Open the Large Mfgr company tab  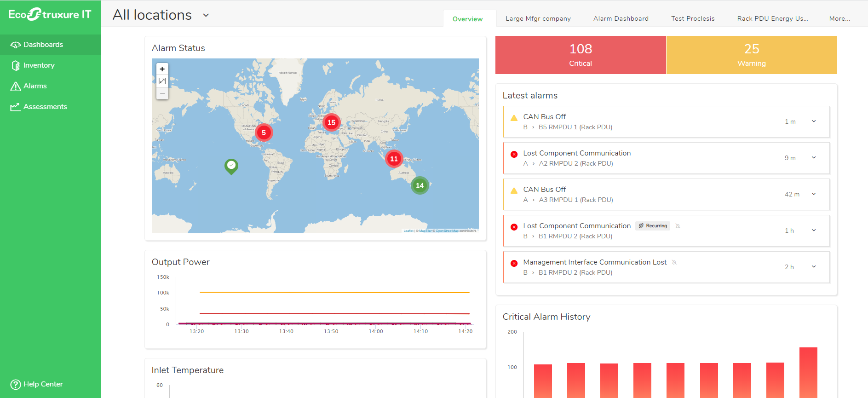pos(538,18)
